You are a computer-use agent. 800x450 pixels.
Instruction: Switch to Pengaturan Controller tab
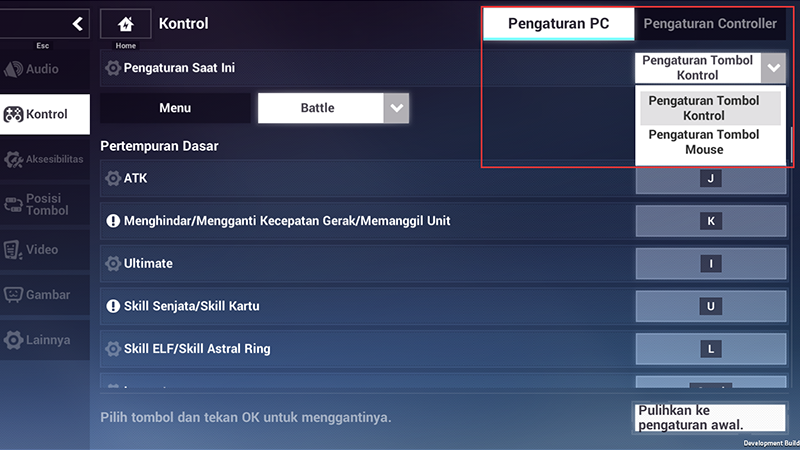pos(710,24)
